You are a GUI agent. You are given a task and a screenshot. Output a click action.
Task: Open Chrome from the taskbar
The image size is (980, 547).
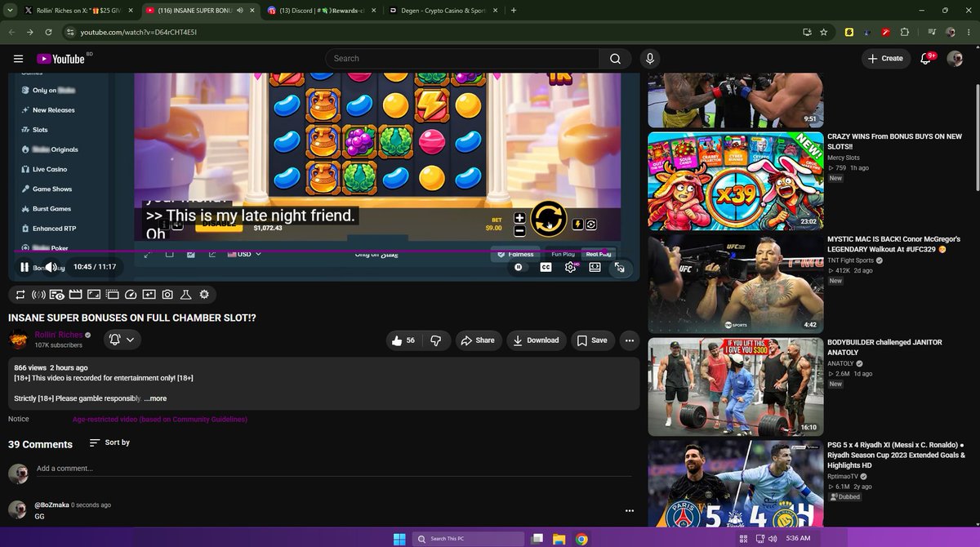click(581, 539)
